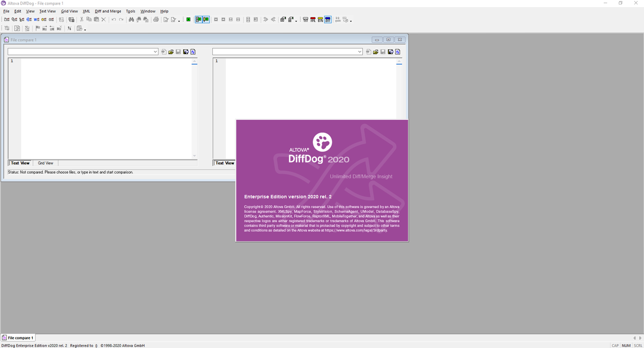644x348 pixels.
Task: Click left pane scroll-down arrow
Action: point(195,156)
